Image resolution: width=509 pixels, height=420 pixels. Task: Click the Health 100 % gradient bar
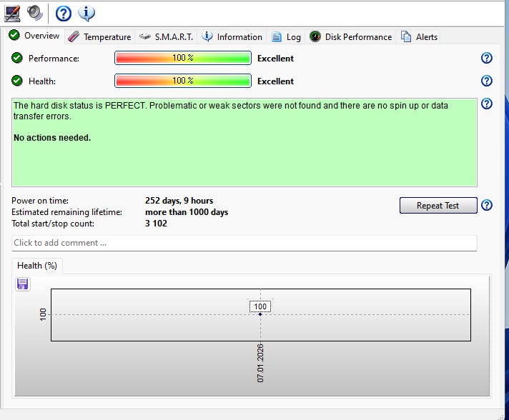coord(183,81)
